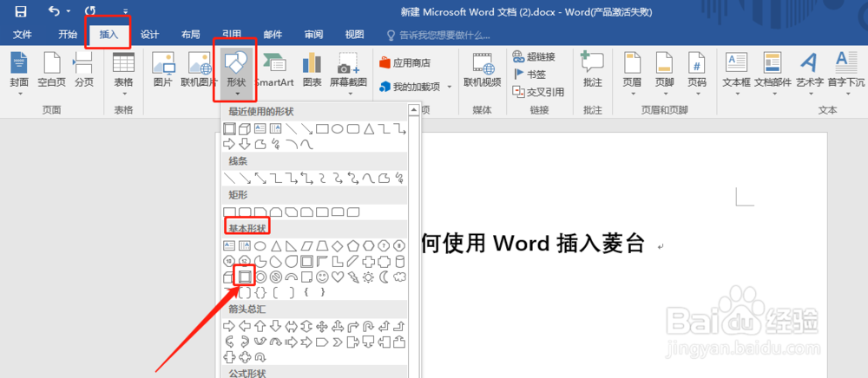Click the 联机图片 (Online Pictures) button
Image resolution: width=868 pixels, height=378 pixels.
[200, 70]
